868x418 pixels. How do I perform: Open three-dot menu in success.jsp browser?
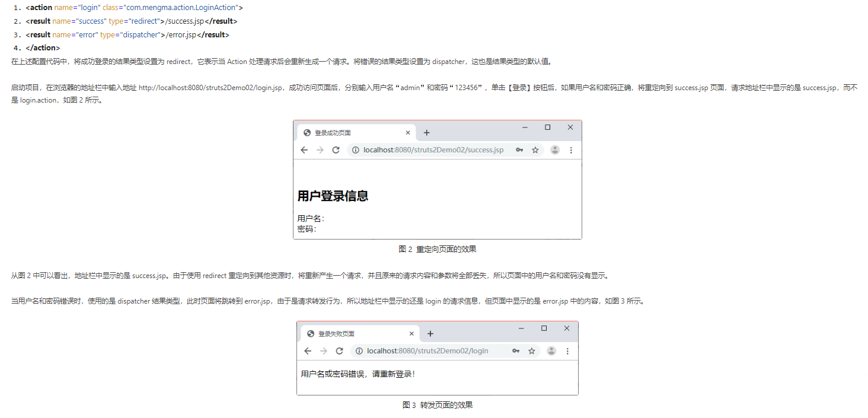(x=571, y=150)
